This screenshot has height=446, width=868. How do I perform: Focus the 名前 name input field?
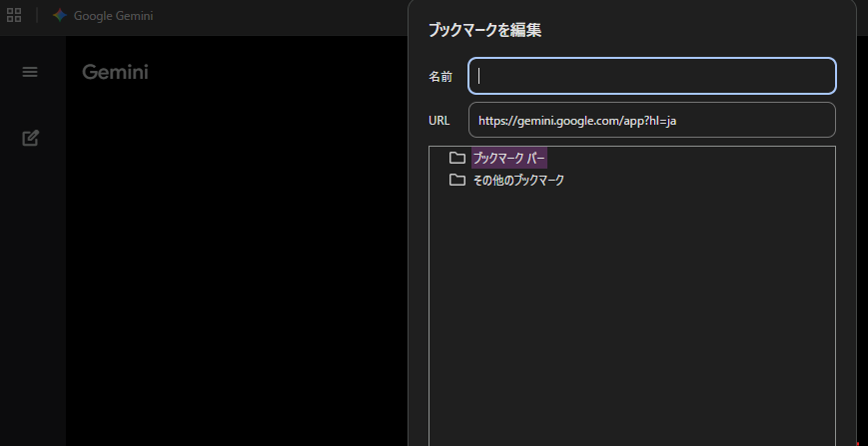(651, 76)
